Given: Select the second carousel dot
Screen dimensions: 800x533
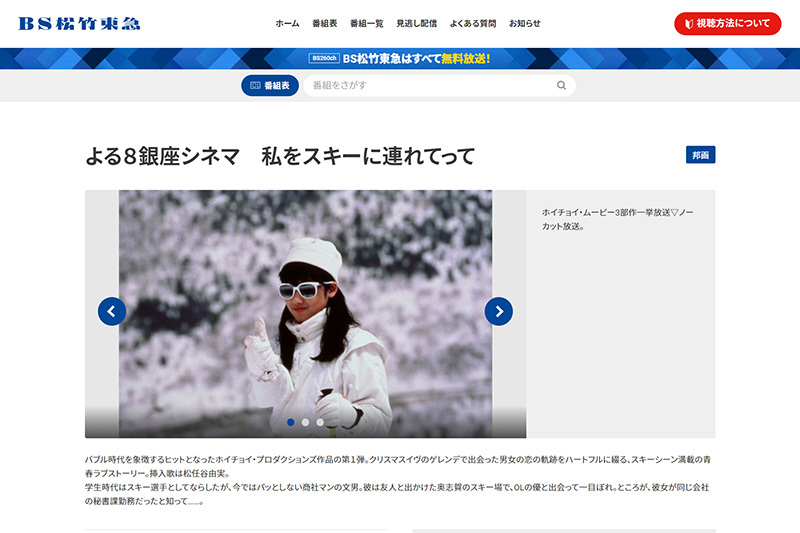Looking at the screenshot, I should point(305,422).
